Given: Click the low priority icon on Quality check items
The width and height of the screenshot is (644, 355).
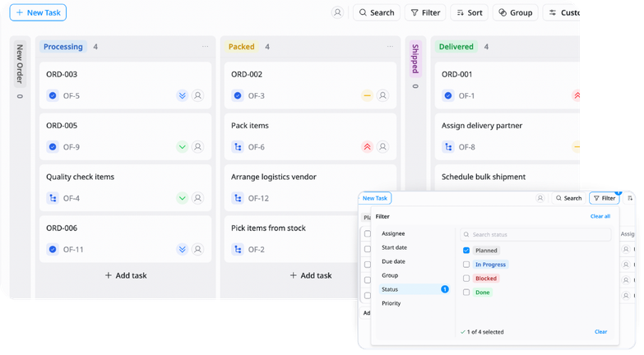Looking at the screenshot, I should [x=182, y=198].
